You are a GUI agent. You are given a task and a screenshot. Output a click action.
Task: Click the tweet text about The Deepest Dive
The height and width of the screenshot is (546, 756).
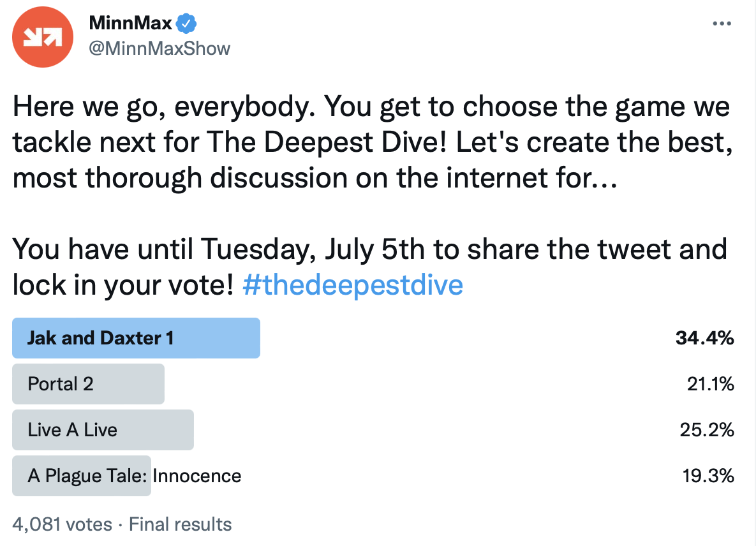[373, 142]
